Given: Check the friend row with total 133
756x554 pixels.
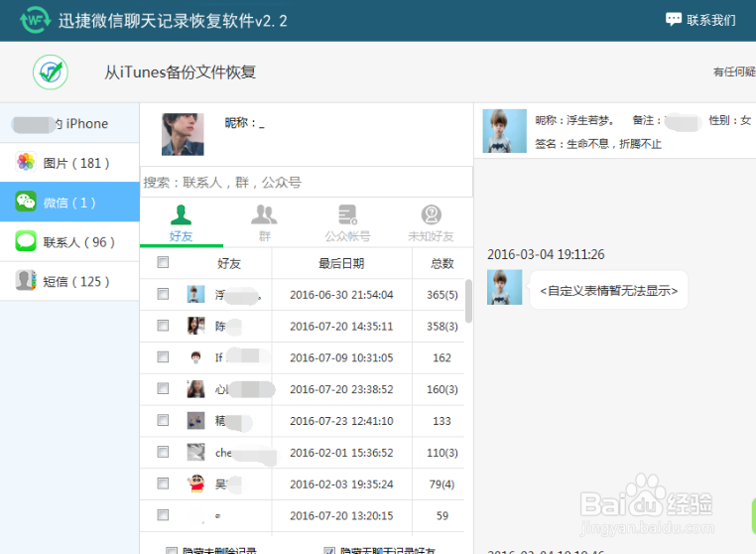Looking at the screenshot, I should (163, 420).
